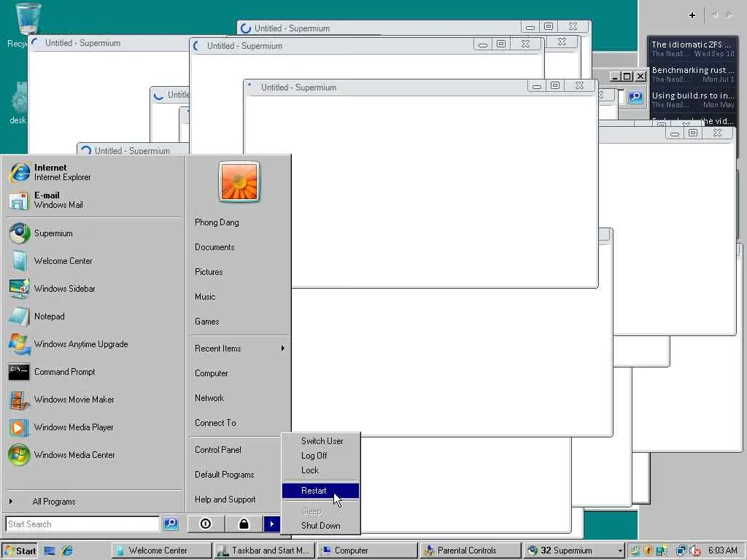Screen dimensions: 747x560
Task: Open Windows Media Center
Action: point(94,455)
